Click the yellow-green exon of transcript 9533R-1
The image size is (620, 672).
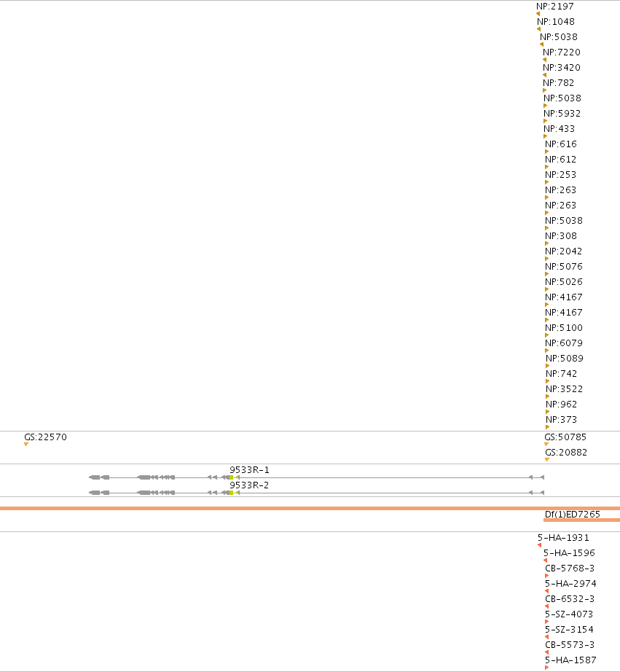[232, 477]
